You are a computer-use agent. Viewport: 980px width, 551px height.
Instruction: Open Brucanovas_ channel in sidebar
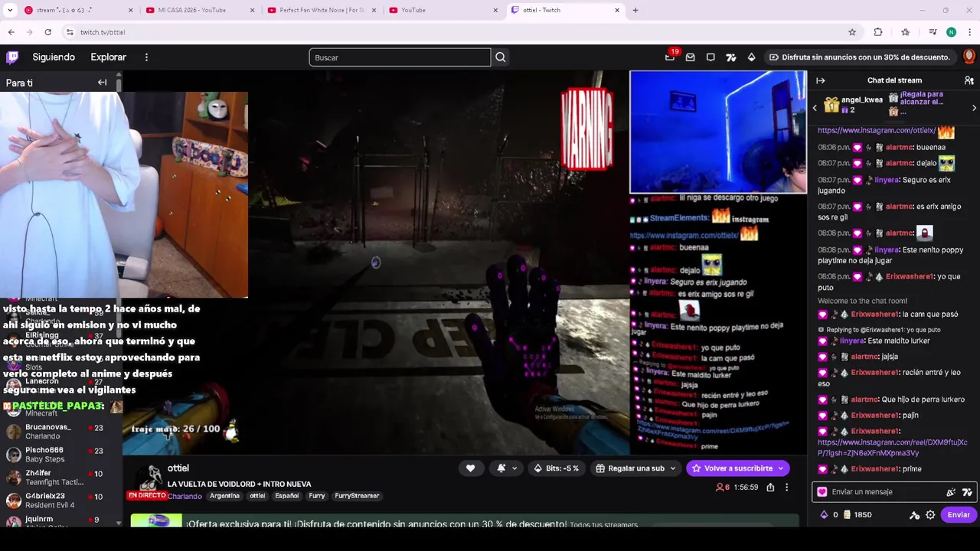point(60,432)
